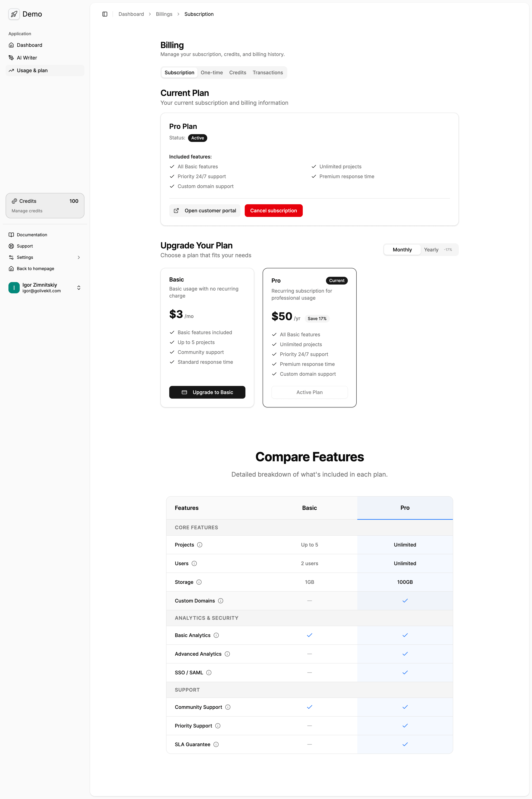532x799 pixels.
Task: Click the $50 /yr price text
Action: [x=286, y=316]
